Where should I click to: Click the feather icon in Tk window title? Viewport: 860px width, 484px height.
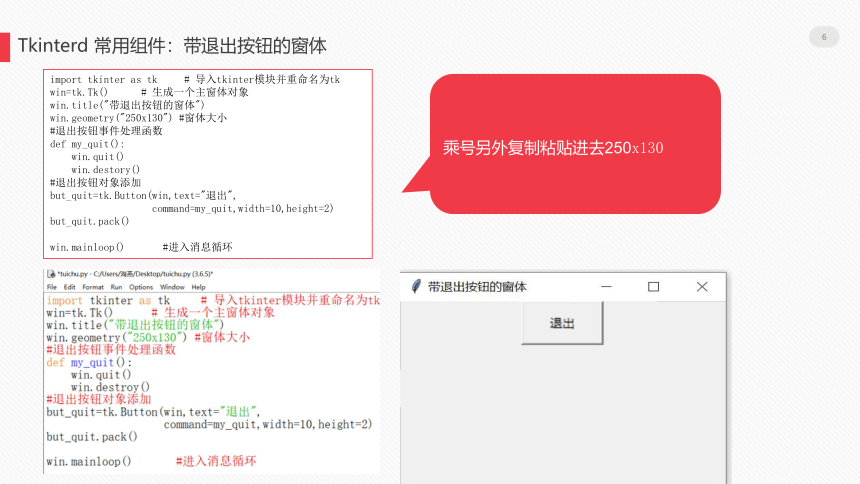pyautogui.click(x=416, y=286)
